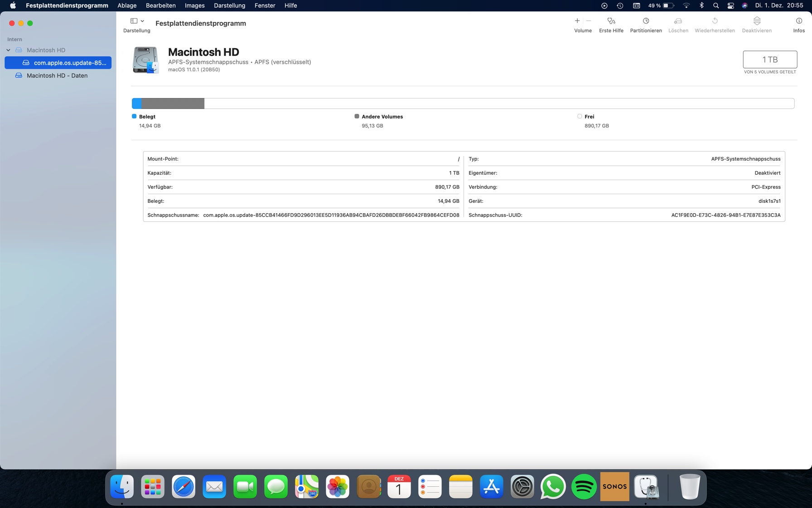Click the Bluetooth menu bar icon
This screenshot has width=812, height=508.
pos(701,5)
